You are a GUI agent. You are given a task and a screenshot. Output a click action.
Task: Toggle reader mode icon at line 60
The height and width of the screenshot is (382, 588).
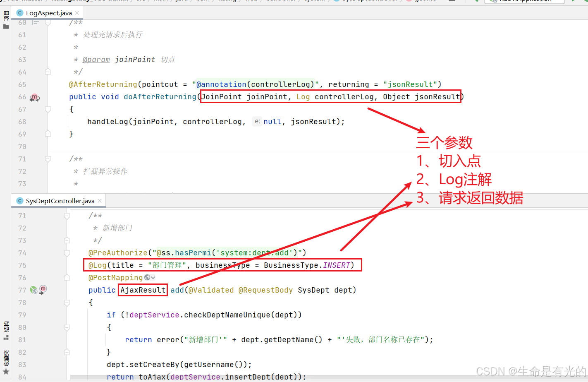click(x=36, y=22)
